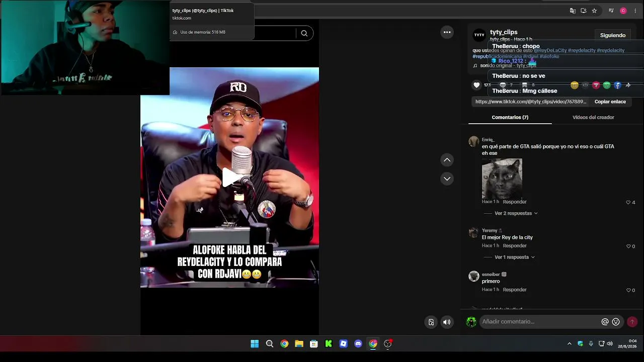Open more share options arrow
This screenshot has height=362, width=644.
[x=628, y=85]
